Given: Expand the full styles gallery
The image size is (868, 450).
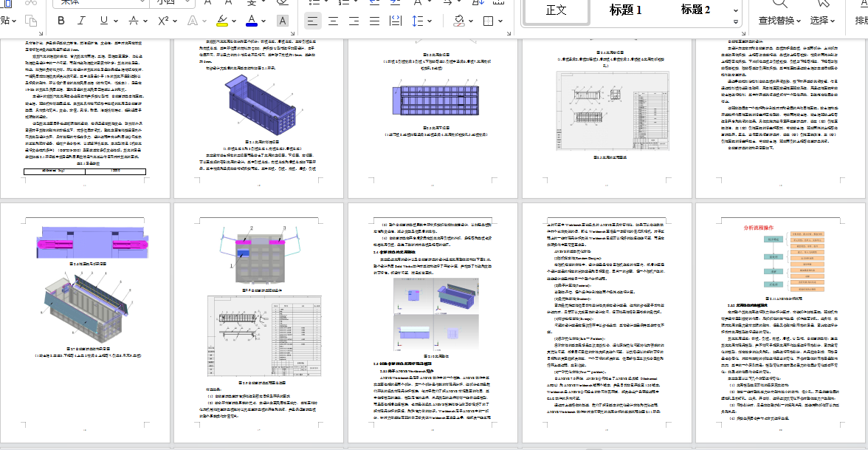Looking at the screenshot, I should (736, 21).
